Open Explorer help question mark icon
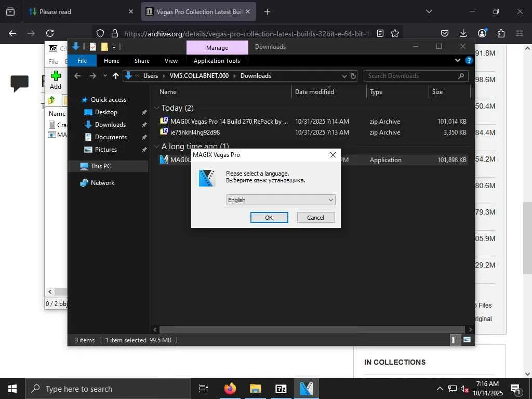Viewport: 532px width, 399px height. 469,60
